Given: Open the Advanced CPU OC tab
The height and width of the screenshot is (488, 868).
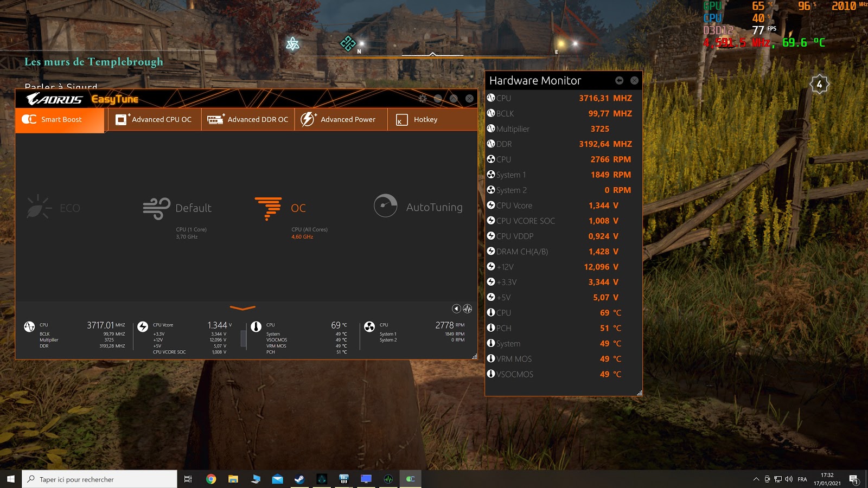Looking at the screenshot, I should 154,119.
